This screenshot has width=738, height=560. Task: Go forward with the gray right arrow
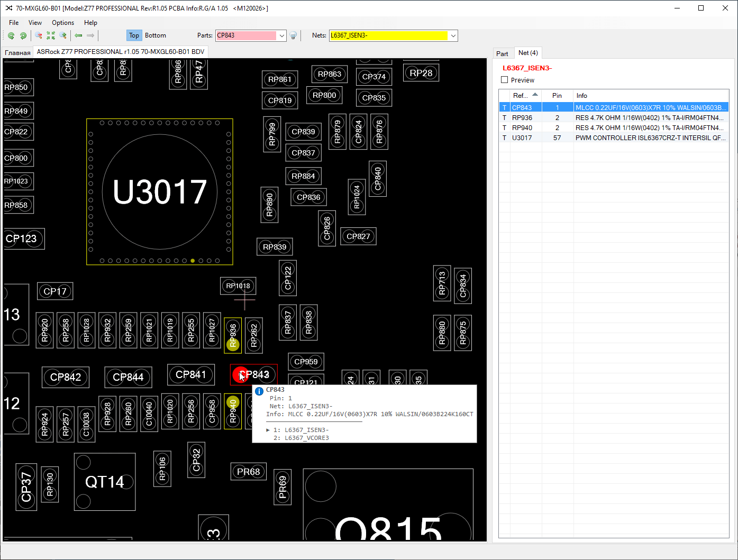[90, 35]
